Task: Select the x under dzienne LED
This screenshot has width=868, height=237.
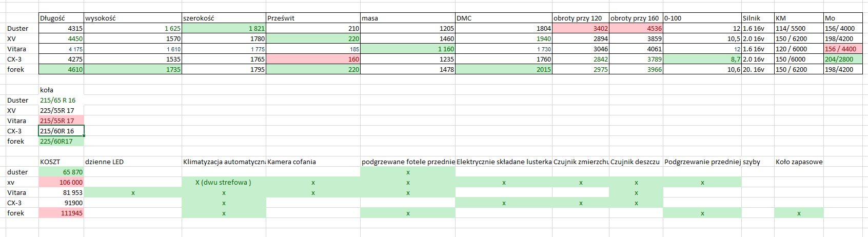Action: [133, 192]
